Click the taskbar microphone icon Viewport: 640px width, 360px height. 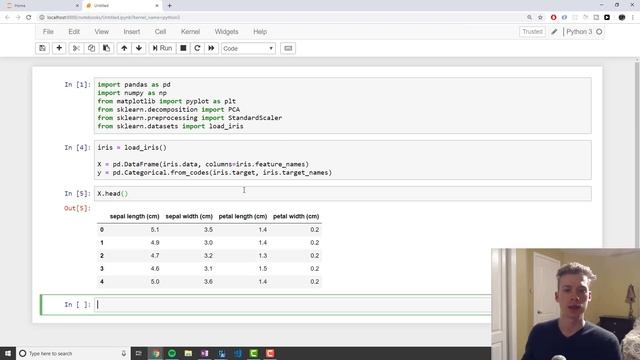coord(124,353)
